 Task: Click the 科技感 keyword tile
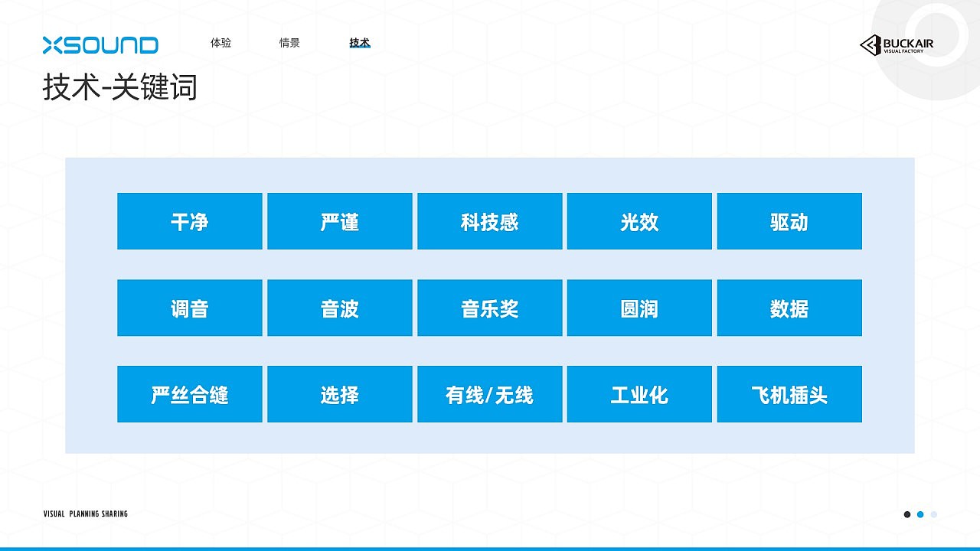click(488, 221)
